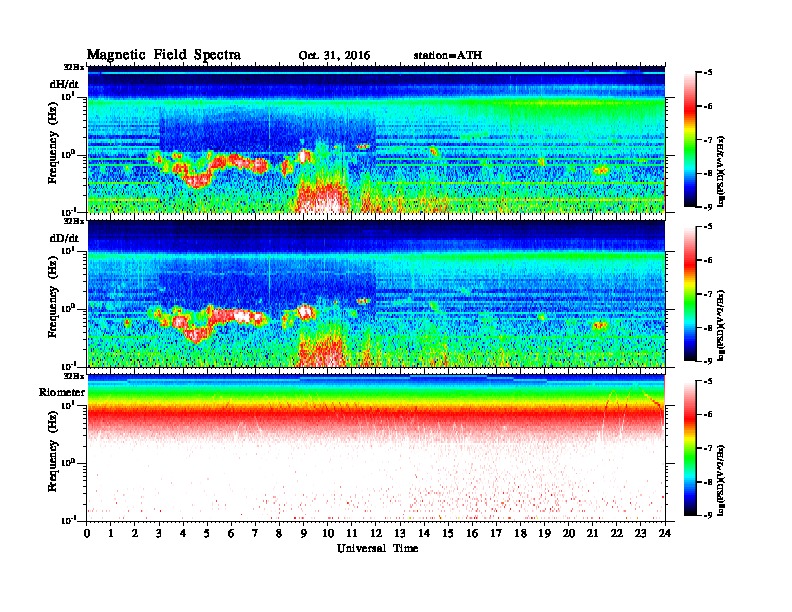The width and height of the screenshot is (792, 612).
Task: Click the color bar beside the dD/dt panel
Action: [x=690, y=294]
